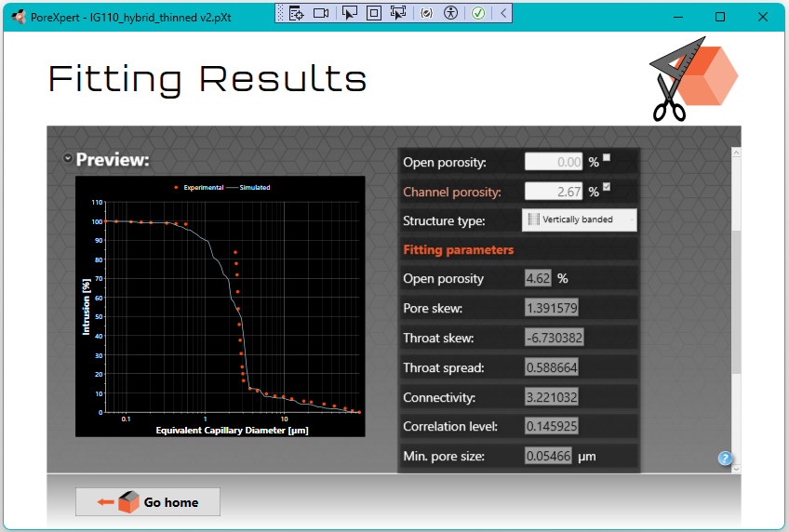This screenshot has height=532, width=789.
Task: Click the Live Visual Tree toolbar icon
Action: pyautogui.click(x=296, y=13)
